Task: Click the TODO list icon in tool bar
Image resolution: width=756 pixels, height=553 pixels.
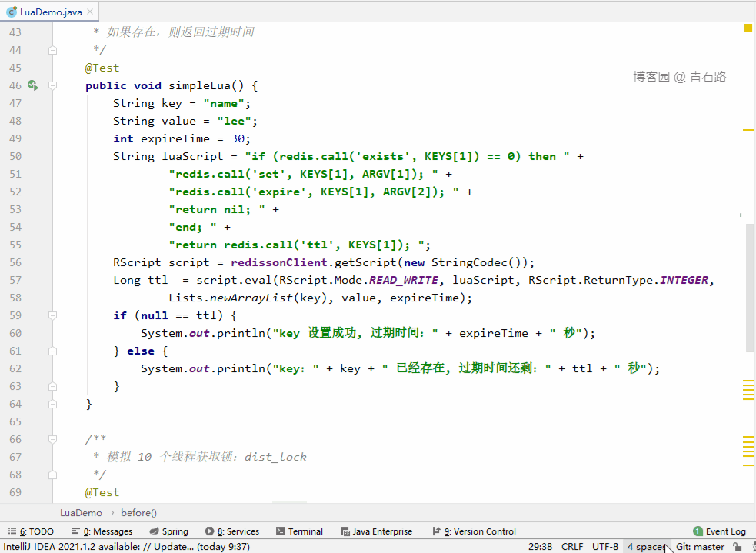Action: point(12,531)
